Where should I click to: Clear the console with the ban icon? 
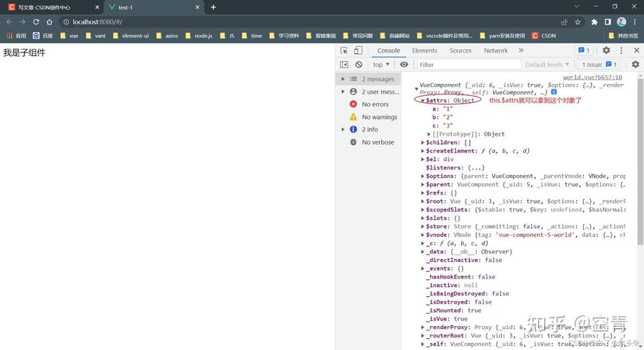[x=359, y=64]
